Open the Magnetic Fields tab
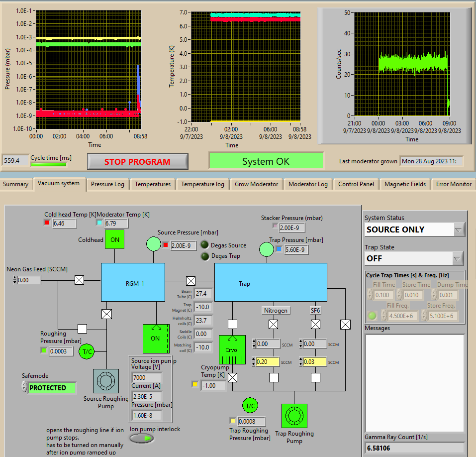The image size is (476, 457). click(x=405, y=184)
